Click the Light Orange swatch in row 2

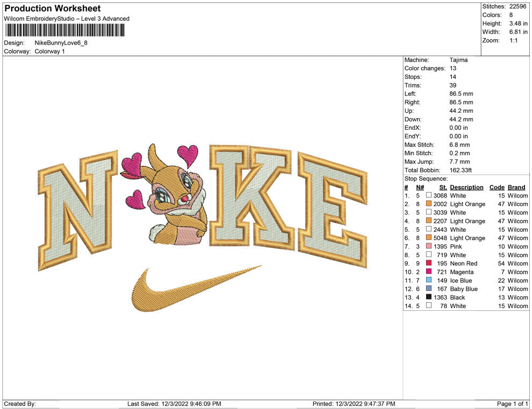pyautogui.click(x=429, y=203)
